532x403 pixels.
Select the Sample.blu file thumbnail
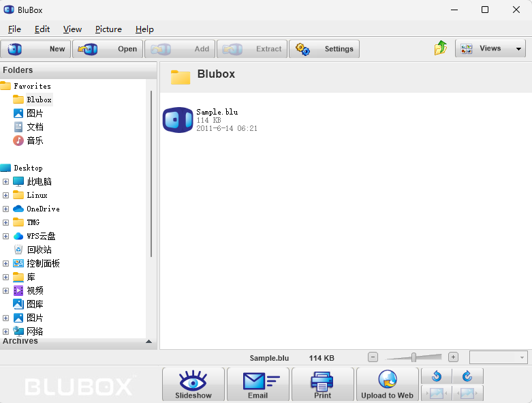178,120
